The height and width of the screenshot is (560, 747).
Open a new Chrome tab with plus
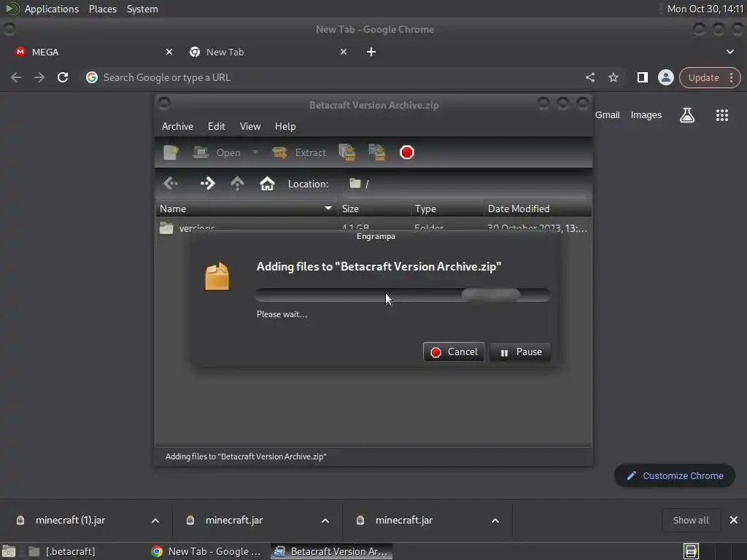pos(371,52)
